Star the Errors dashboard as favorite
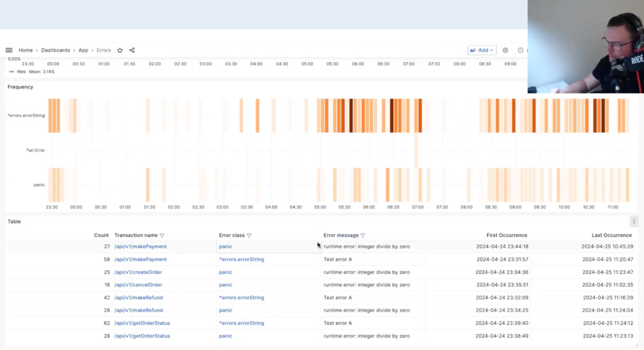The width and height of the screenshot is (644, 350). [120, 50]
